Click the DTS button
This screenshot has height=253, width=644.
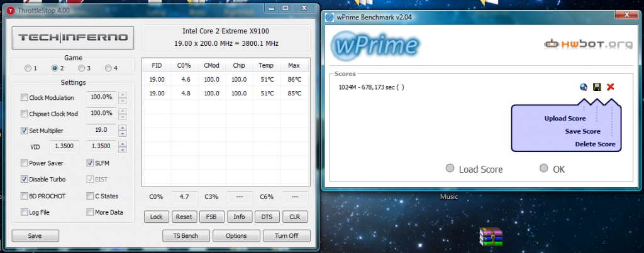point(267,217)
